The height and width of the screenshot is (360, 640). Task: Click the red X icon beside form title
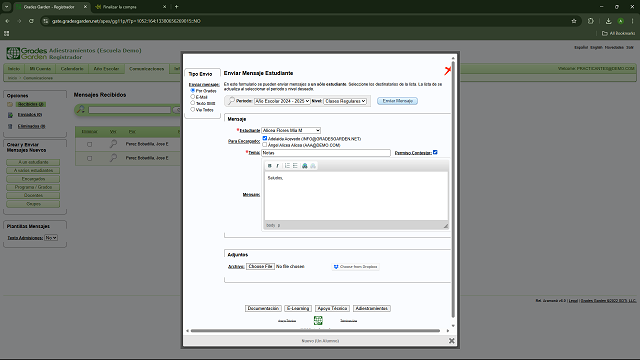(447, 71)
